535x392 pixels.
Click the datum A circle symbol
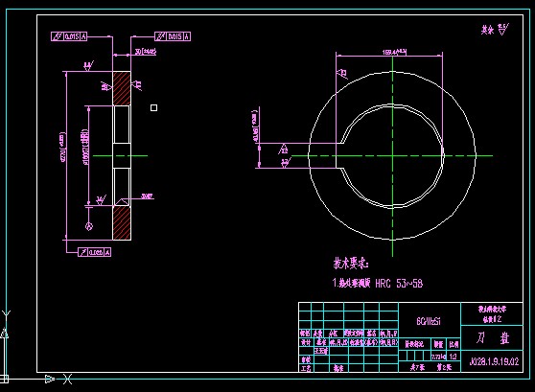coord(89,226)
